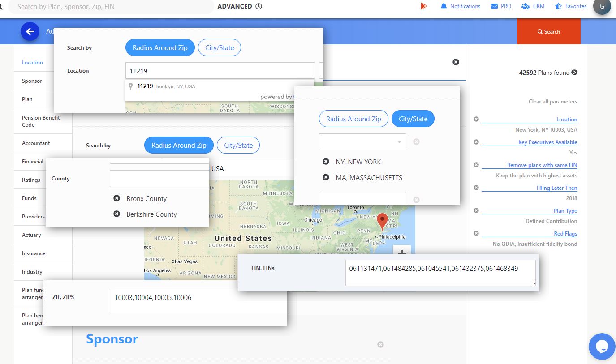Open Pension Benefit Code sidebar item
The image size is (616, 364).
click(x=41, y=121)
